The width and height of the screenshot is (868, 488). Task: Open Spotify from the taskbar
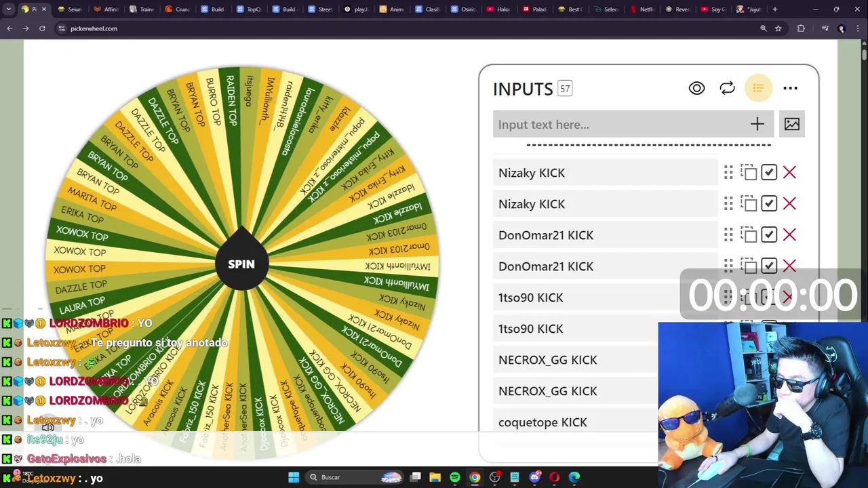tap(455, 477)
